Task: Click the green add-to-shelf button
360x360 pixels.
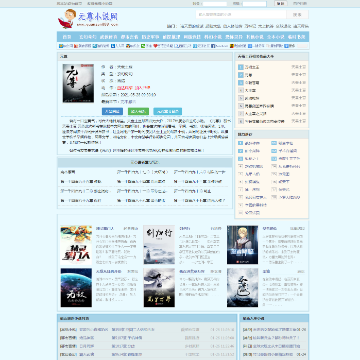Action: (138, 111)
